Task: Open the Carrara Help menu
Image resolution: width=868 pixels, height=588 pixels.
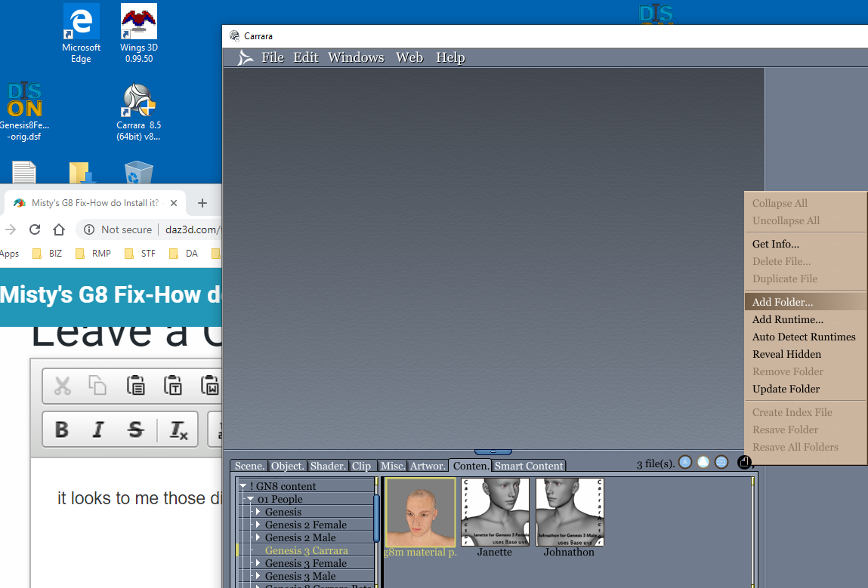Action: pos(450,57)
